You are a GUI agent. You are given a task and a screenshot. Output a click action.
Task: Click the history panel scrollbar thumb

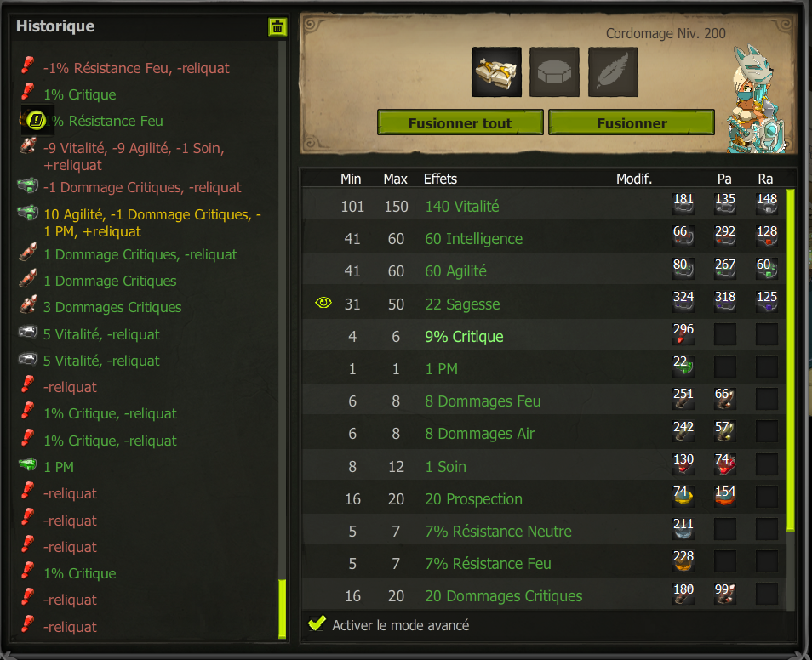tap(283, 609)
